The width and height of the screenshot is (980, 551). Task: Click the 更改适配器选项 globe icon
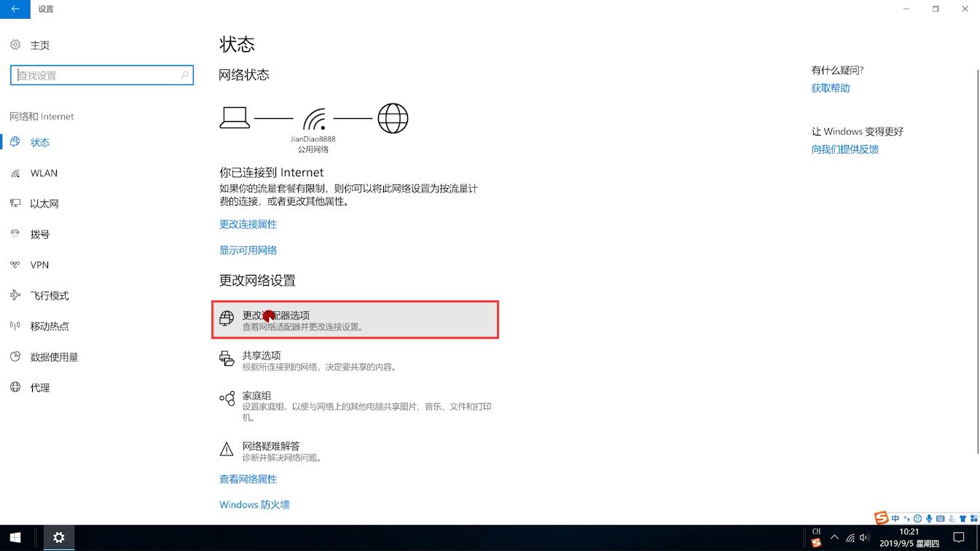pyautogui.click(x=227, y=319)
